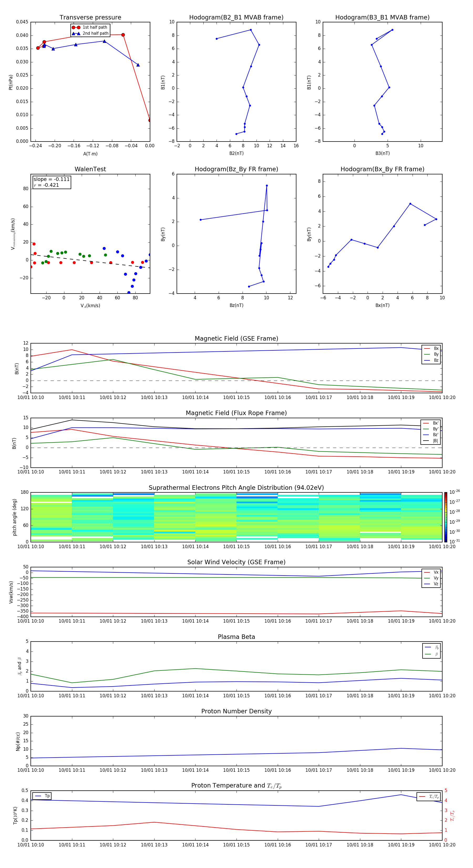Select the 'Hodogram(Bz_By FR frame)' title

pyautogui.click(x=236, y=169)
